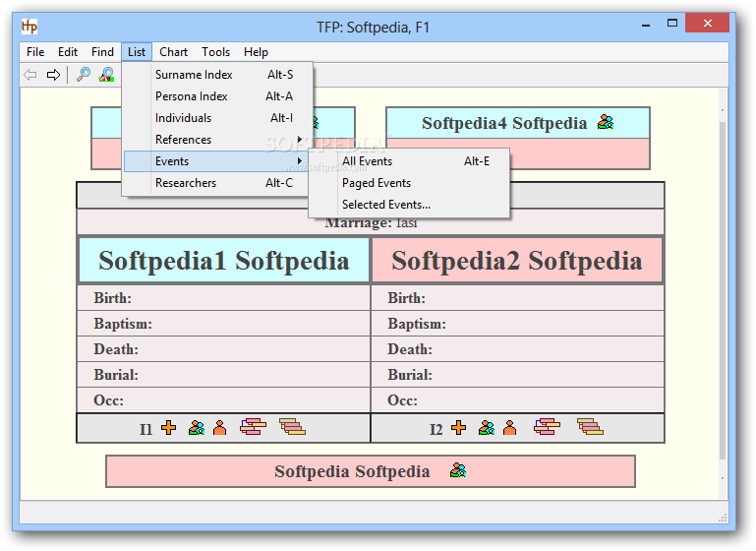Click the family group icon beside I2
756x551 pixels.
point(487,427)
